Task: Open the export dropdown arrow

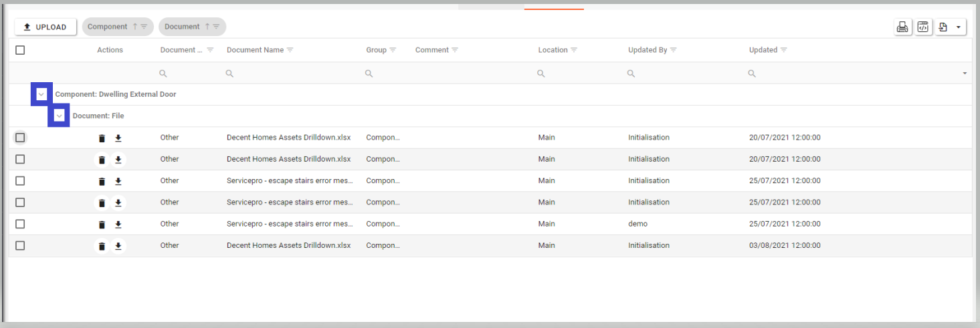Action: [x=959, y=27]
